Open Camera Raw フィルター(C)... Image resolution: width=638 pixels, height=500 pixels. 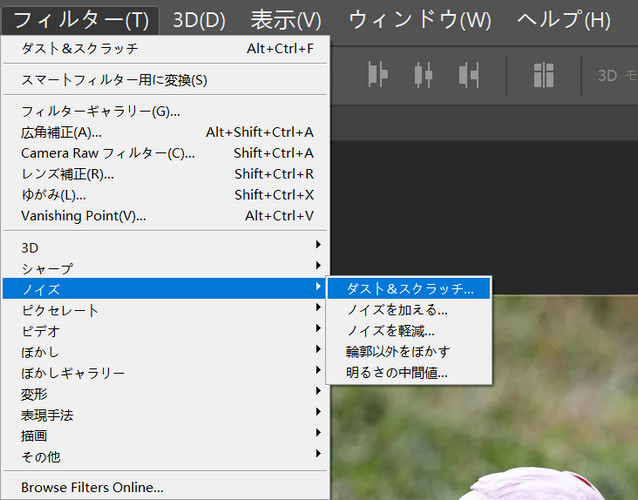(x=165, y=153)
